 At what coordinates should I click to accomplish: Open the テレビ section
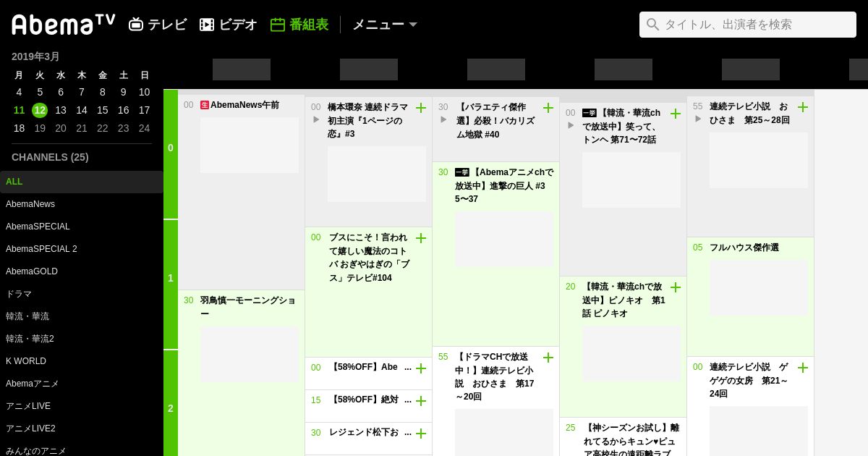tap(158, 25)
